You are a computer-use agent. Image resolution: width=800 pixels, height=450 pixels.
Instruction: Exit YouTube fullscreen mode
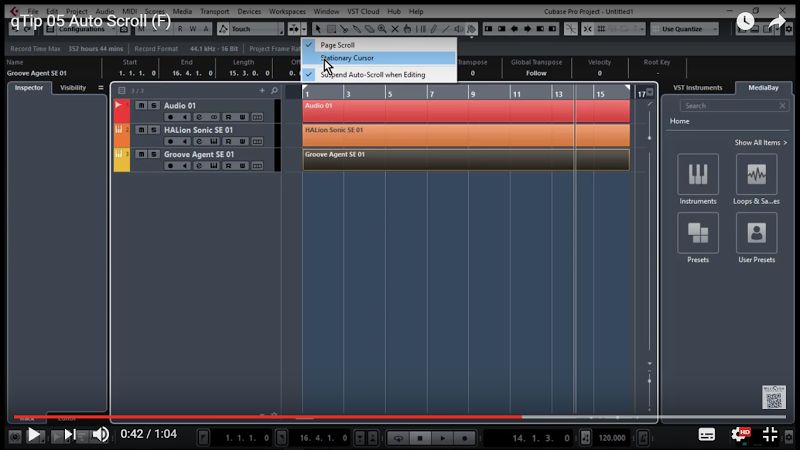coord(769,435)
